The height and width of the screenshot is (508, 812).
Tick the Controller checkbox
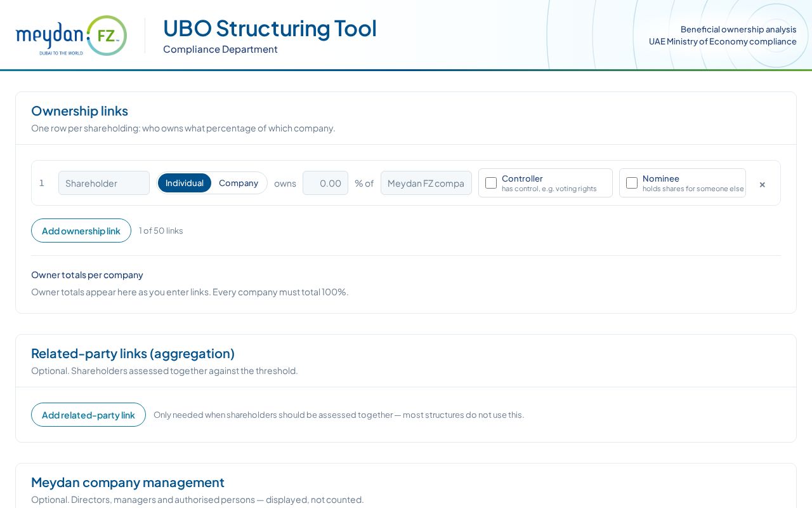[491, 183]
